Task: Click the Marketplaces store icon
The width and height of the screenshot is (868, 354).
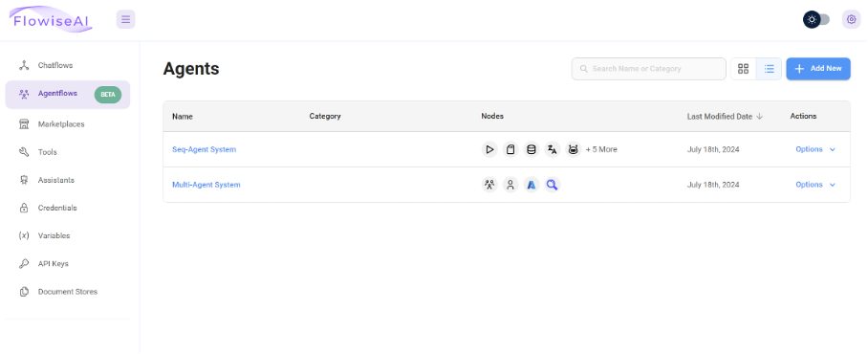Action: (24, 124)
